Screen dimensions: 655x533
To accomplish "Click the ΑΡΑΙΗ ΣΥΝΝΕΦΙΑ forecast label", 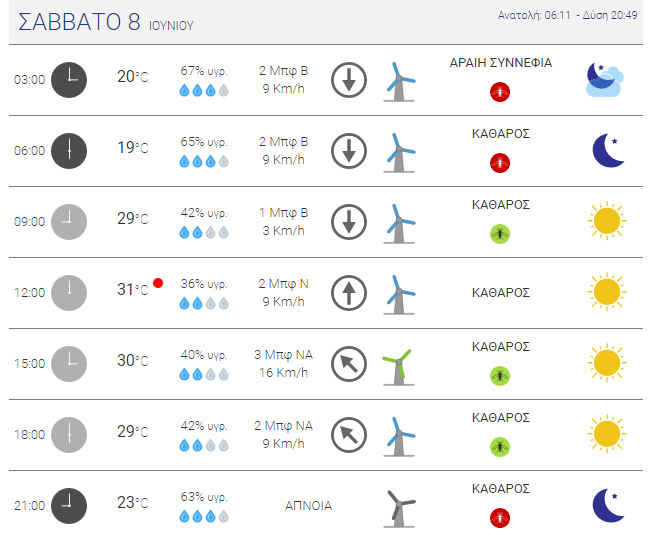I will 500,63.
